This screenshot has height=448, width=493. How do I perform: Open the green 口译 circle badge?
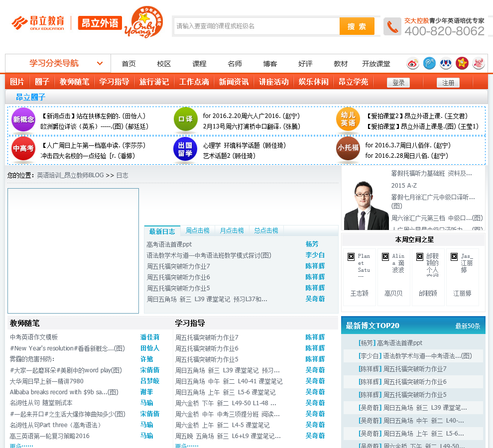[185, 119]
